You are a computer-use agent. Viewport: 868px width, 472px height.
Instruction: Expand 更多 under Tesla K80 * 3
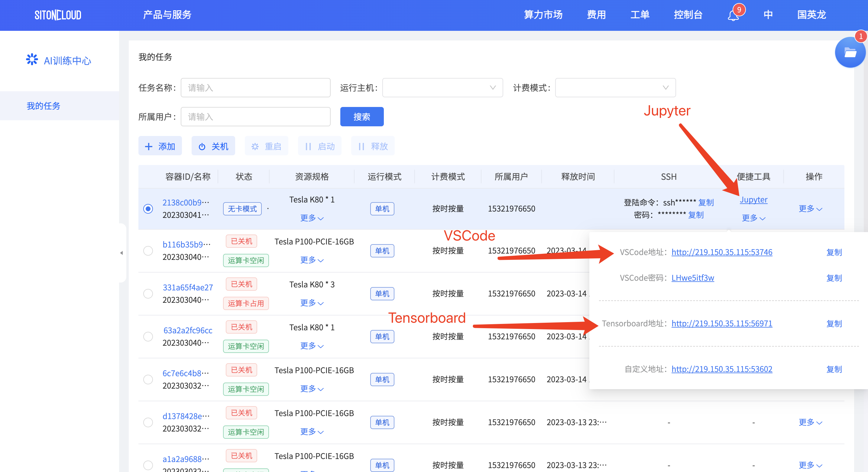point(312,303)
